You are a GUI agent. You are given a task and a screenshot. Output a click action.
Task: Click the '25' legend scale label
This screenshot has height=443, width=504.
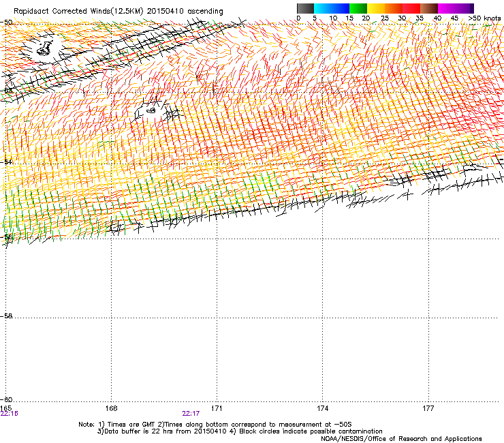385,18
